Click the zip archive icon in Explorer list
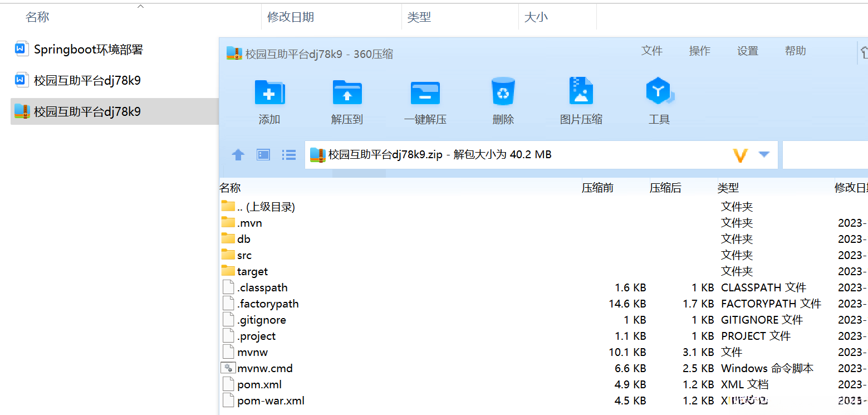 (x=22, y=111)
